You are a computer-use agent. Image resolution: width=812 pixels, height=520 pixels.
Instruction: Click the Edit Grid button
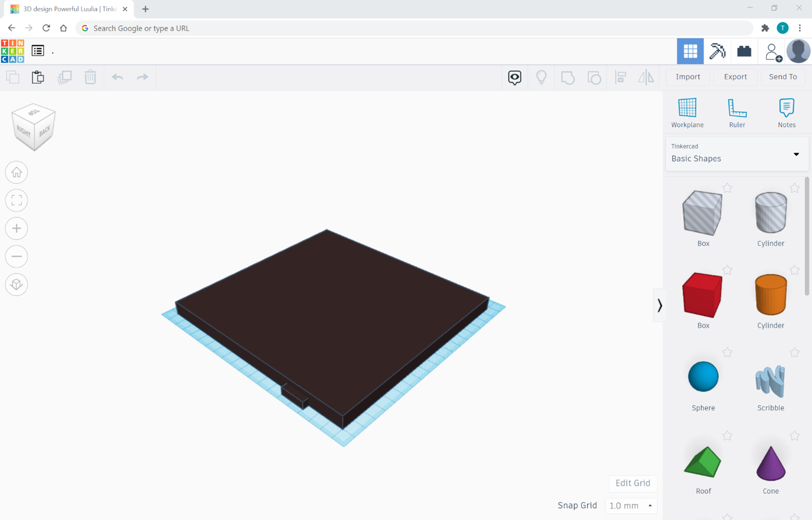coord(633,483)
